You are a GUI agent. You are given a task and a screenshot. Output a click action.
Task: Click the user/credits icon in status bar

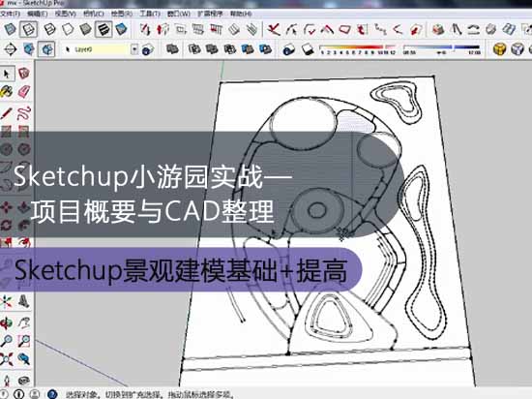[35, 394]
